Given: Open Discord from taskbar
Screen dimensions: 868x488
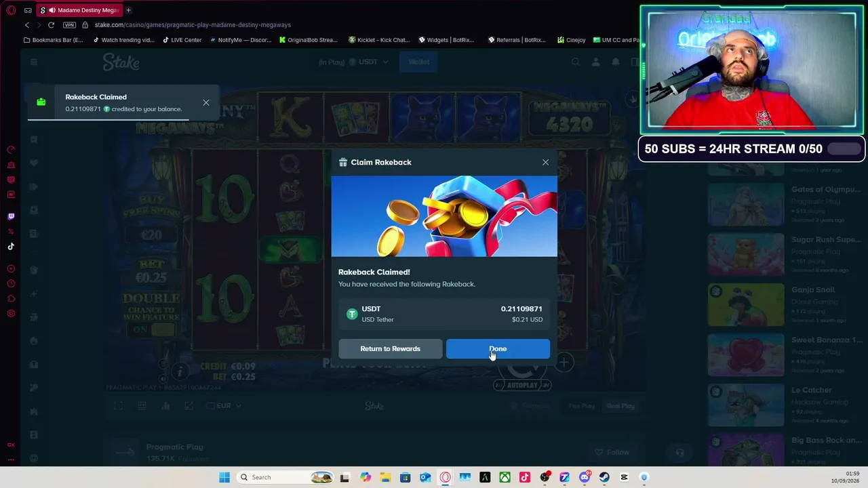Looking at the screenshot, I should pyautogui.click(x=585, y=477).
